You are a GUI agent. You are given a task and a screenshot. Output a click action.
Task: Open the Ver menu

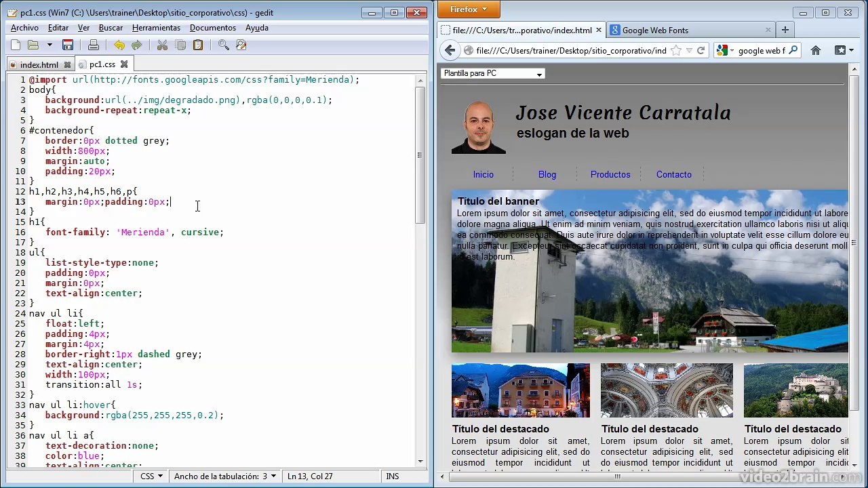[83, 28]
